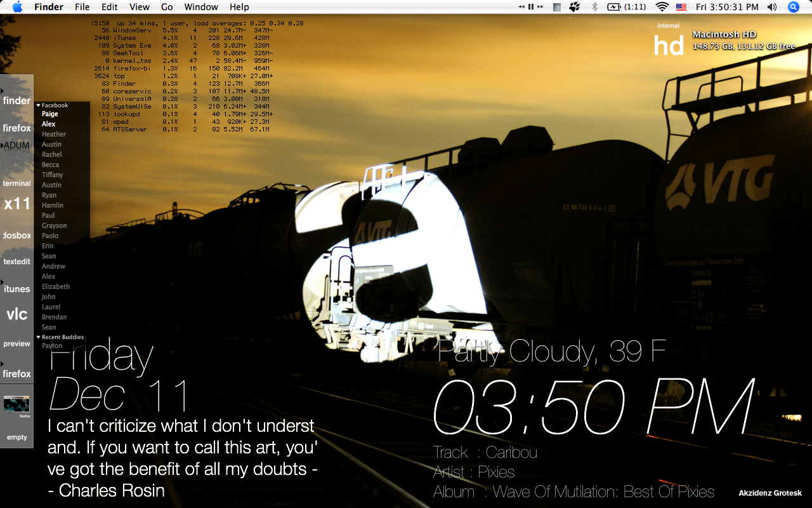Launch x11 from the side dock
This screenshot has height=508, width=812.
click(x=16, y=204)
